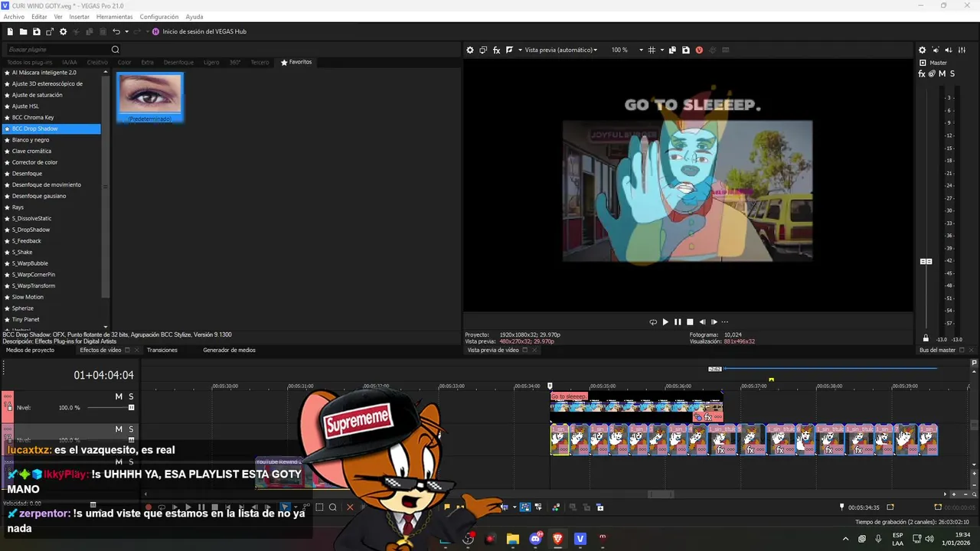Play the preview from transport controls
Image resolution: width=980 pixels, height=551 pixels.
(665, 322)
